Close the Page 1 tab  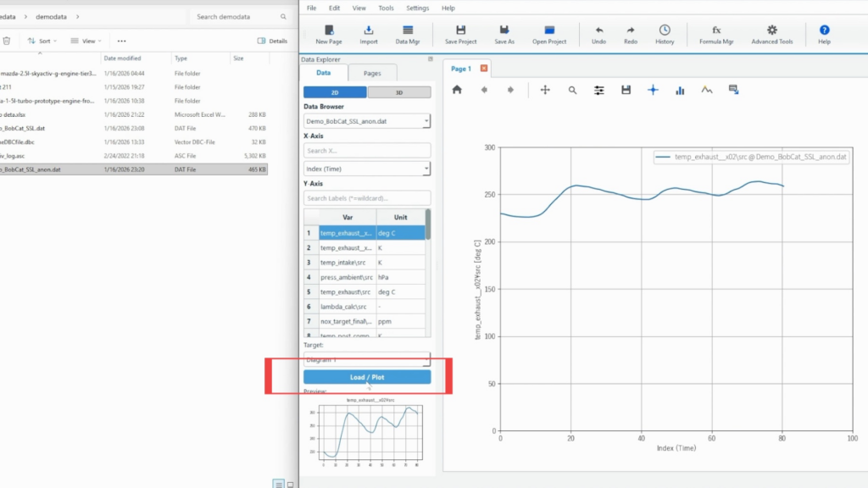[x=484, y=69]
